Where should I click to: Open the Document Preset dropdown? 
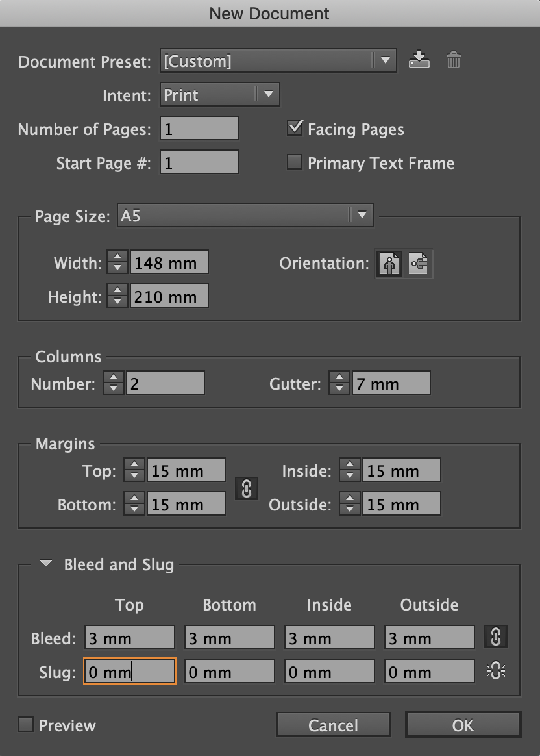(278, 61)
